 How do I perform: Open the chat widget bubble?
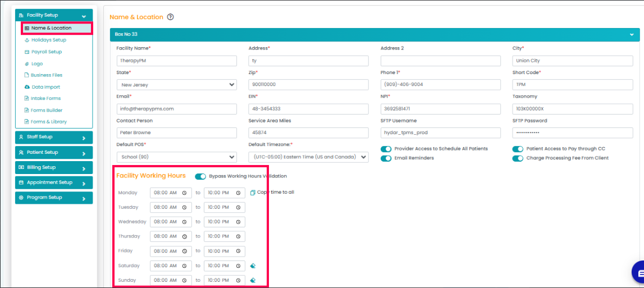point(638,273)
